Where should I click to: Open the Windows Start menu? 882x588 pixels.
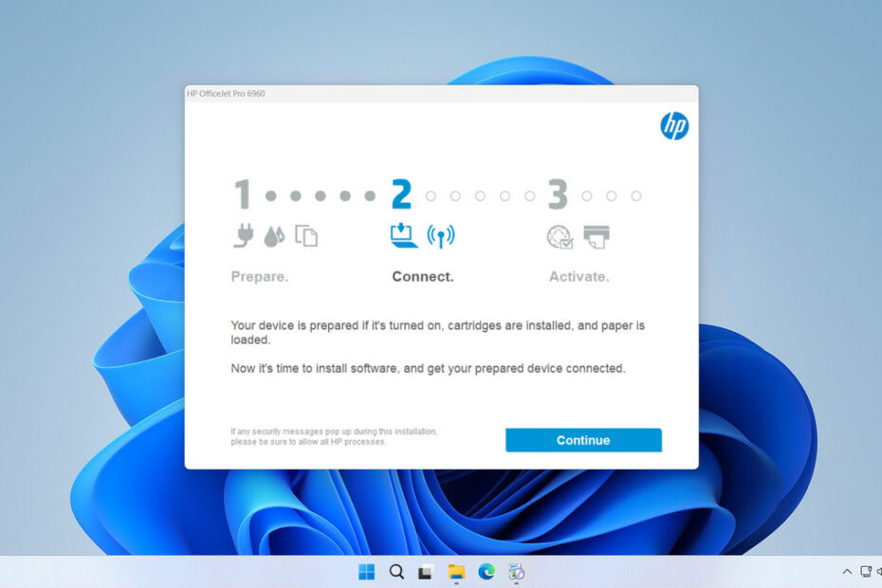(365, 572)
